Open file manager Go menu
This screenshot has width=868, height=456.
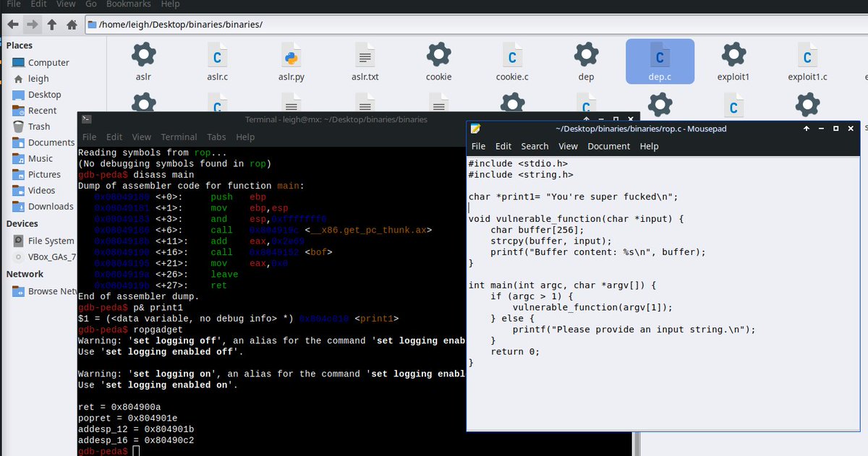pyautogui.click(x=91, y=4)
